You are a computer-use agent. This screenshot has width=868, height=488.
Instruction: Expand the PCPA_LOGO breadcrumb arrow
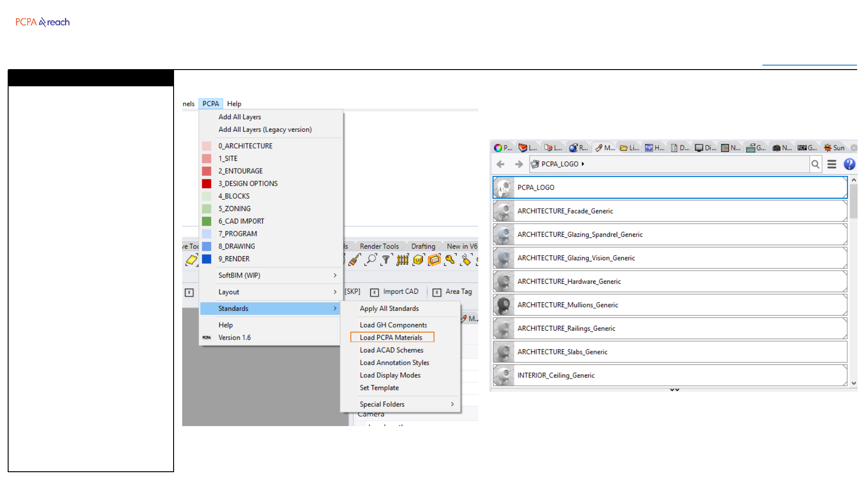(x=583, y=164)
